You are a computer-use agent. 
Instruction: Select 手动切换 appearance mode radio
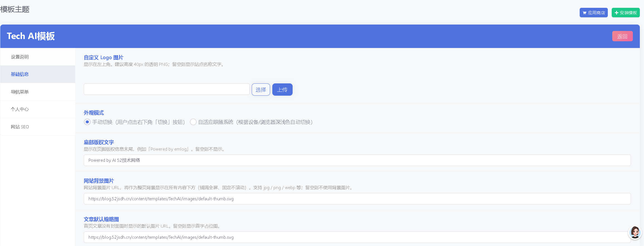coord(87,122)
